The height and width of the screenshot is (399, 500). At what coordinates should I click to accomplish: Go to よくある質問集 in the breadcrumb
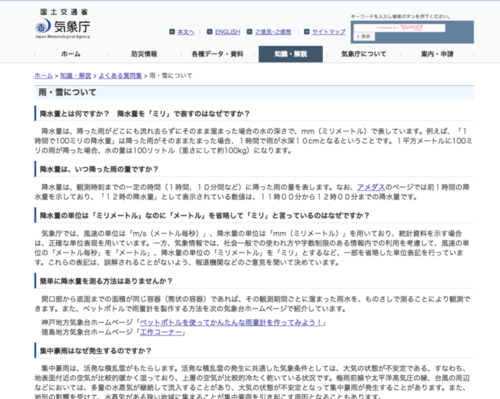[120, 76]
